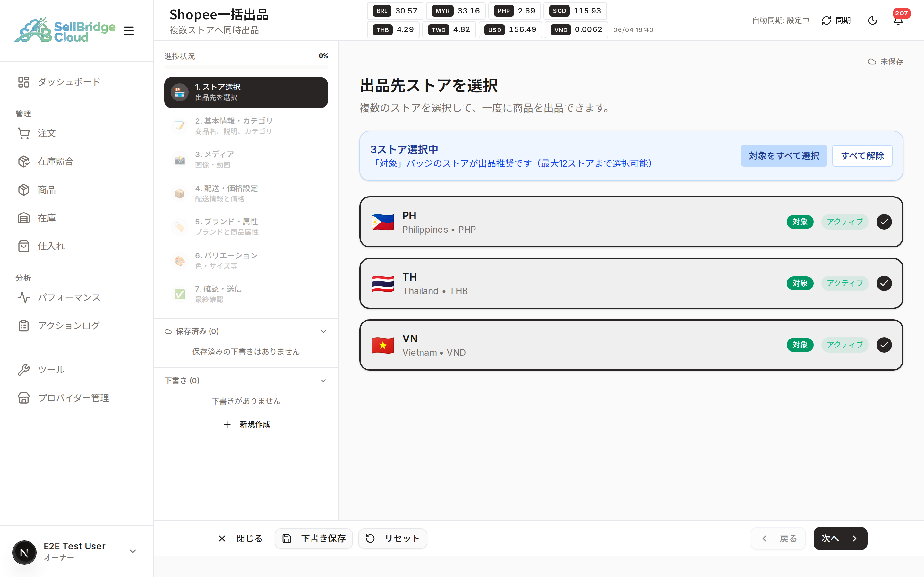Image resolution: width=924 pixels, height=577 pixels.
Task: Deselect the PH Philippines store checkmark
Action: coord(884,222)
